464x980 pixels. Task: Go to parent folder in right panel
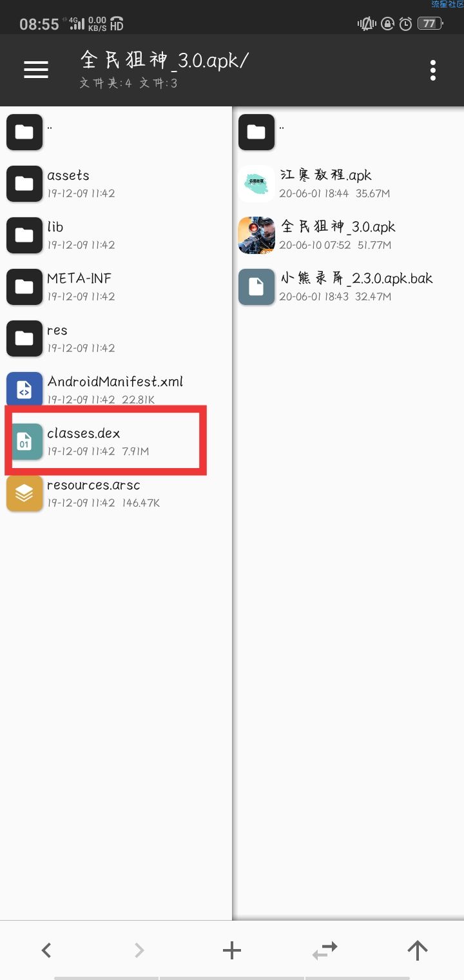click(x=348, y=132)
